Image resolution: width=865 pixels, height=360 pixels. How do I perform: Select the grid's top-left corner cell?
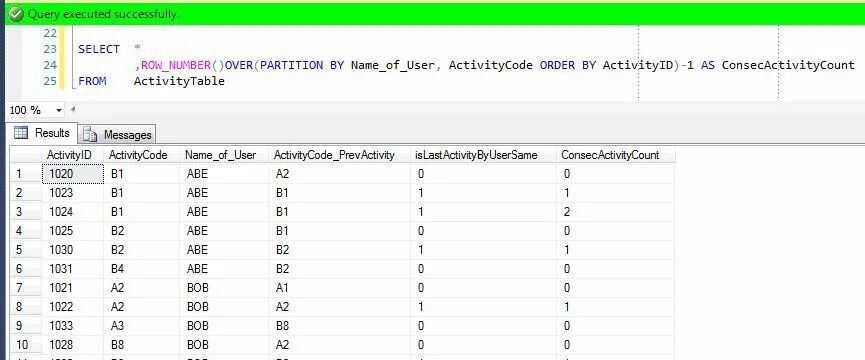[x=26, y=155]
